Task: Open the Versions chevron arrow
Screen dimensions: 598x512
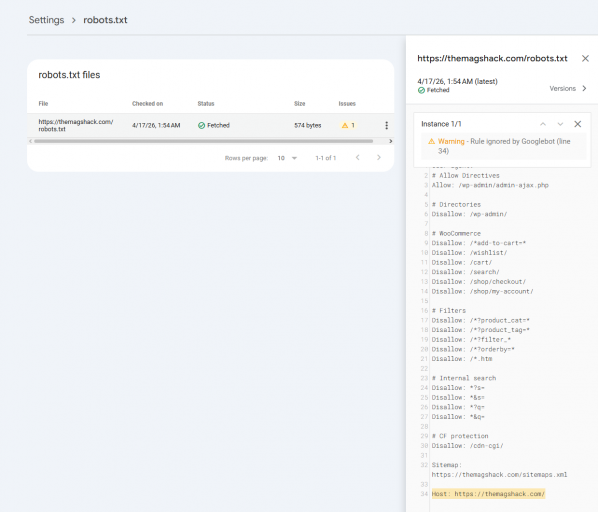Action: click(x=584, y=88)
